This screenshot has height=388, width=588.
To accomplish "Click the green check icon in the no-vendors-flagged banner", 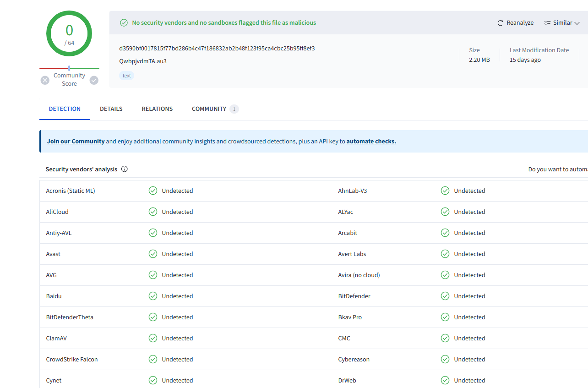I will tap(124, 23).
